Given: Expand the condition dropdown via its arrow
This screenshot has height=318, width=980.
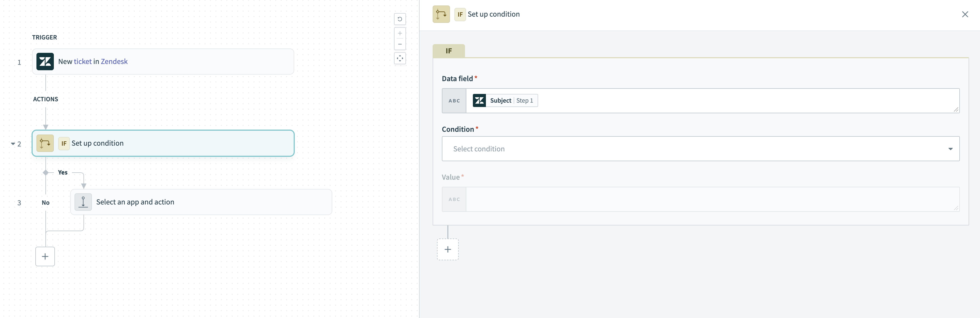Looking at the screenshot, I should [x=951, y=149].
